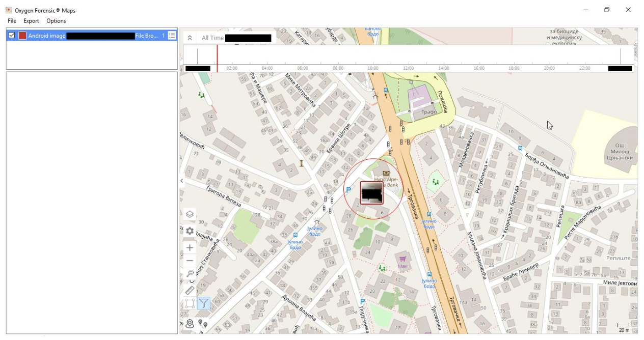Click the zoom-to-fit magnifier icon
The height and width of the screenshot is (340, 644).
click(x=191, y=273)
